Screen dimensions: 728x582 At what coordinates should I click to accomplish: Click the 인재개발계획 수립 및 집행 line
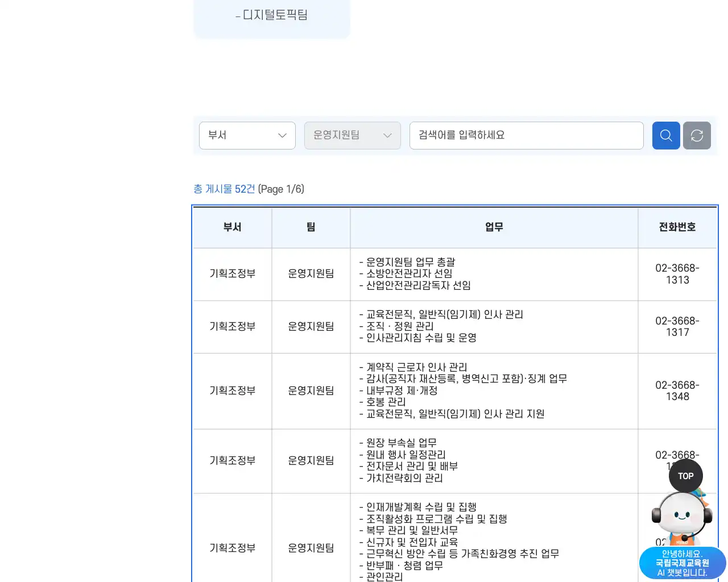[418, 507]
